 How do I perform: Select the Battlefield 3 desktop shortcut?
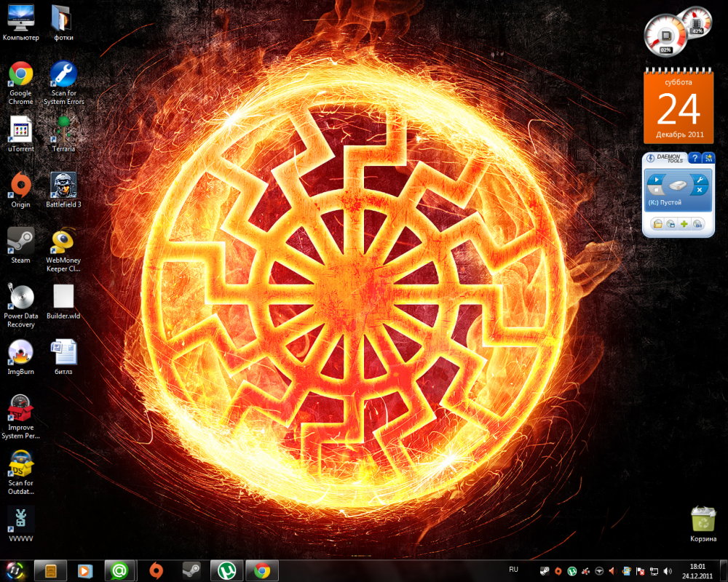pyautogui.click(x=63, y=189)
